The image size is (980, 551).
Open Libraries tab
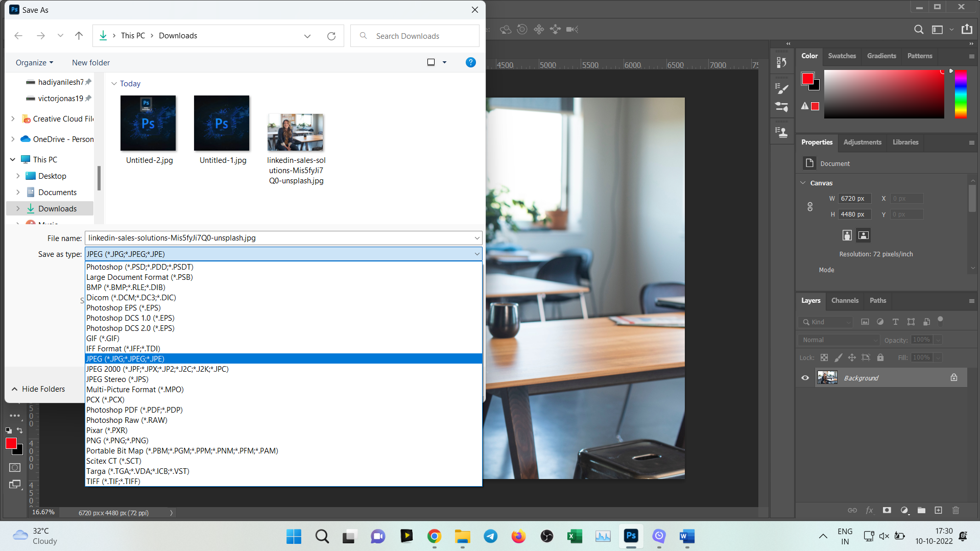click(x=905, y=142)
